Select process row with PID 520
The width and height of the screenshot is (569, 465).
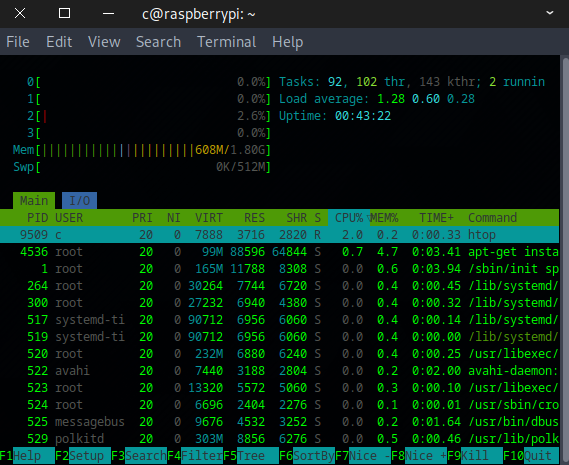(279, 354)
